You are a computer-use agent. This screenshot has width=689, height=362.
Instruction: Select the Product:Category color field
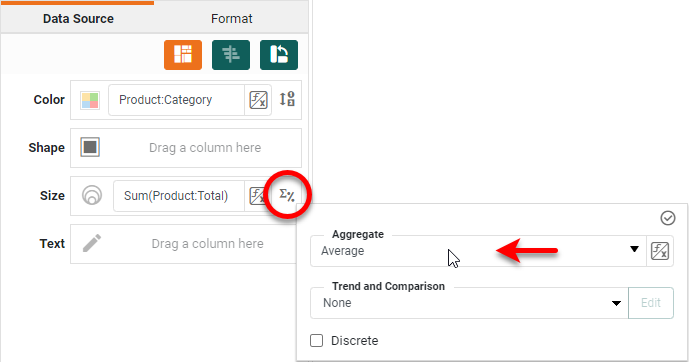tap(176, 100)
